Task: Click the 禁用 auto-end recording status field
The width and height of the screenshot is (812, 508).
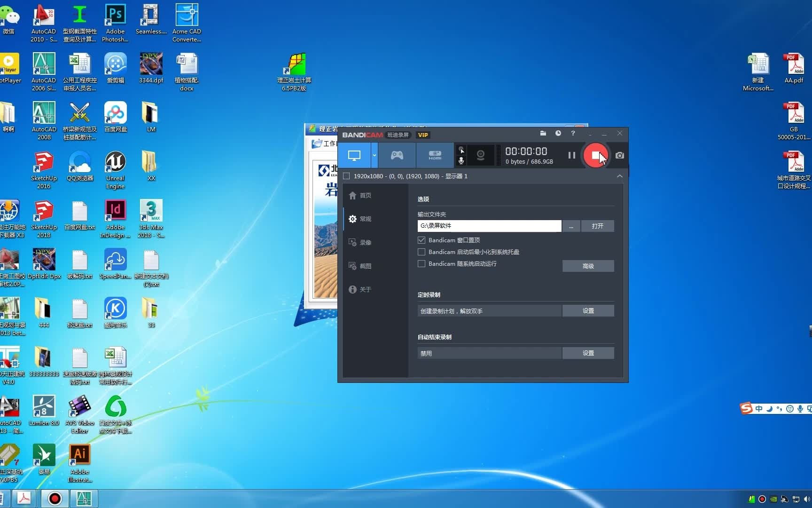Action: (x=489, y=353)
